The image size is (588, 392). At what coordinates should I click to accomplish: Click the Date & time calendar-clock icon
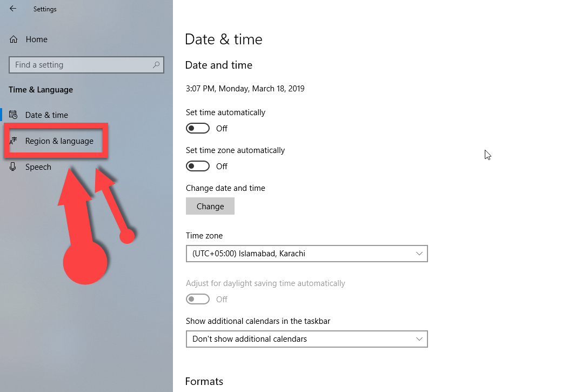point(14,115)
